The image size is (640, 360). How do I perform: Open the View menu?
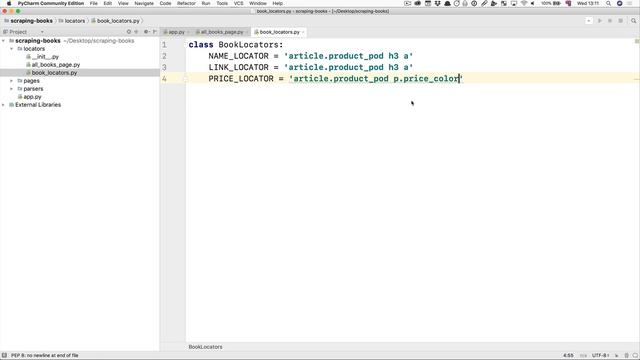pos(123,3)
